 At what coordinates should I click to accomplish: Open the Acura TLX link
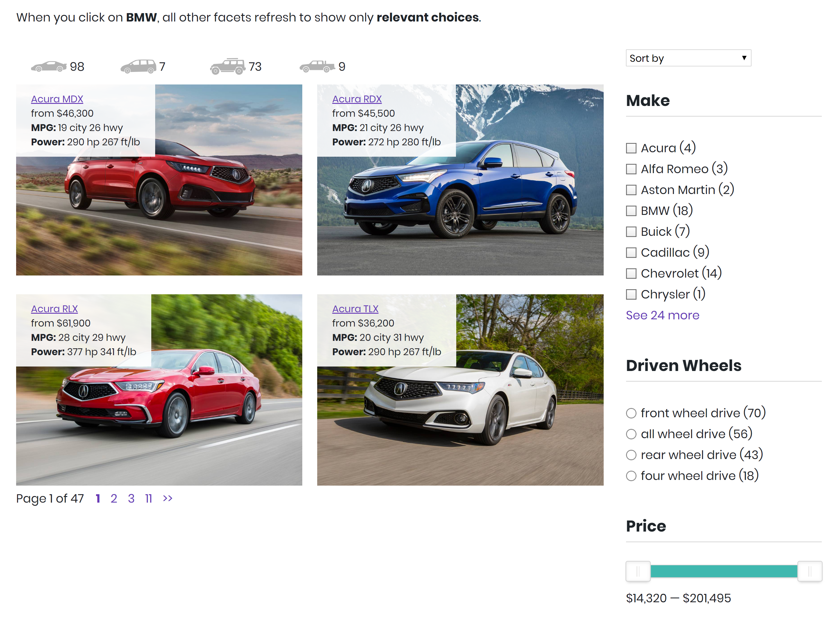click(355, 309)
